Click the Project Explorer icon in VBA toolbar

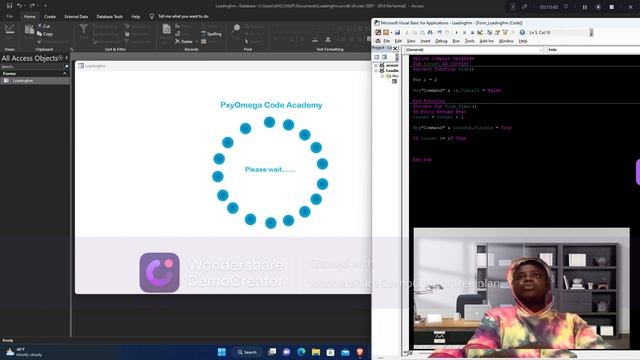click(489, 32)
